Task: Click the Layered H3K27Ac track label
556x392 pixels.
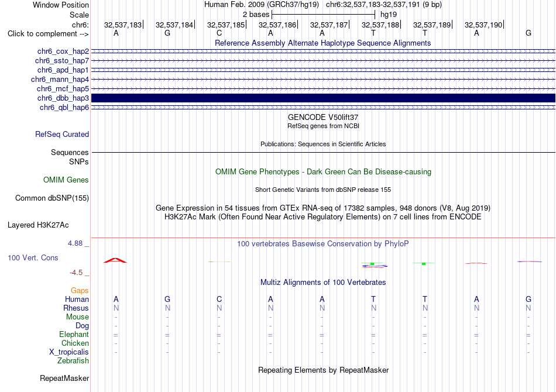Action: point(38,225)
